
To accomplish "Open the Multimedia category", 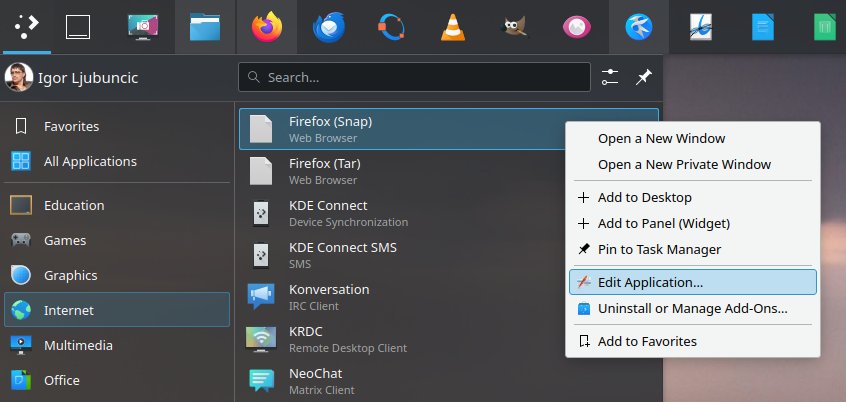I will click(x=78, y=345).
